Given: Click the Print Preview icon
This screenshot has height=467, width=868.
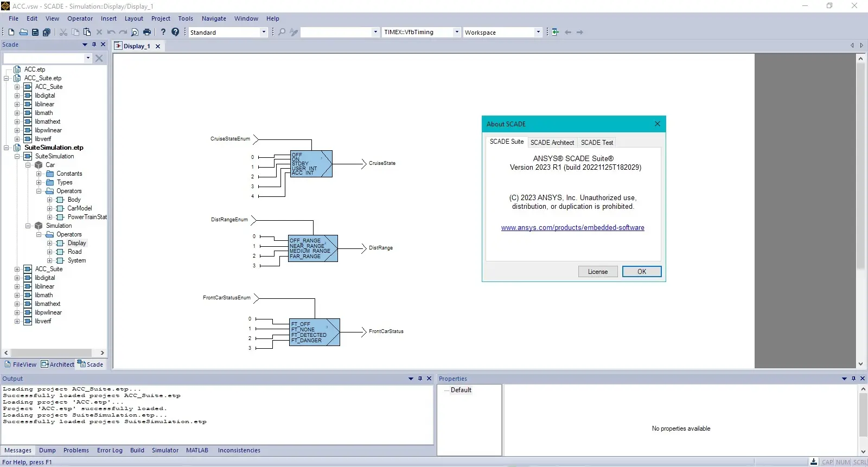Looking at the screenshot, I should click(135, 32).
